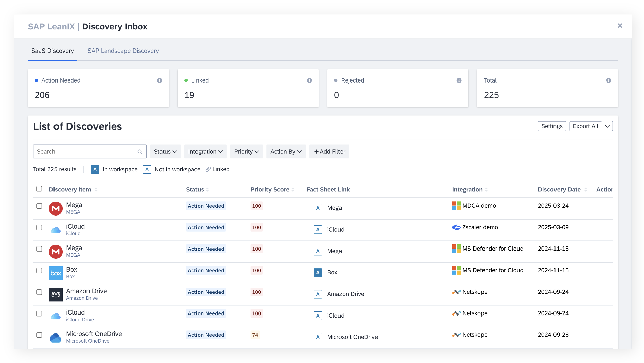Click iCloud logo in Zscaler demo row
Image resolution: width=644 pixels, height=363 pixels.
point(56,230)
